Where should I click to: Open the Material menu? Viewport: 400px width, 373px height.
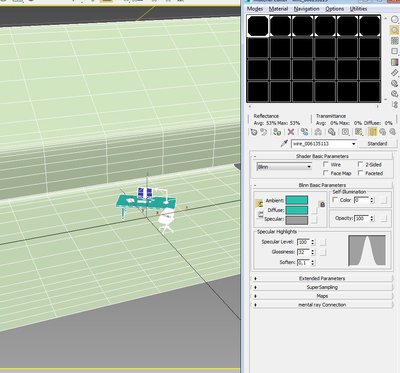pos(278,9)
